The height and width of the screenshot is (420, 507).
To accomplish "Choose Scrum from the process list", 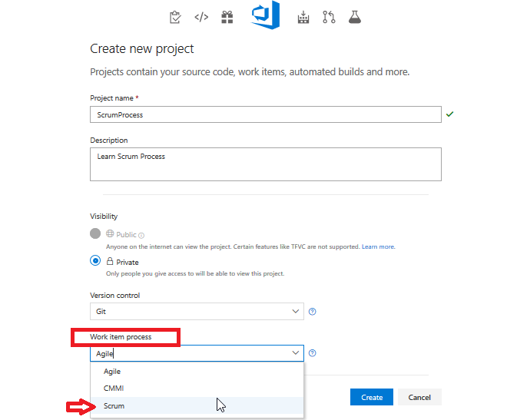I will (114, 405).
